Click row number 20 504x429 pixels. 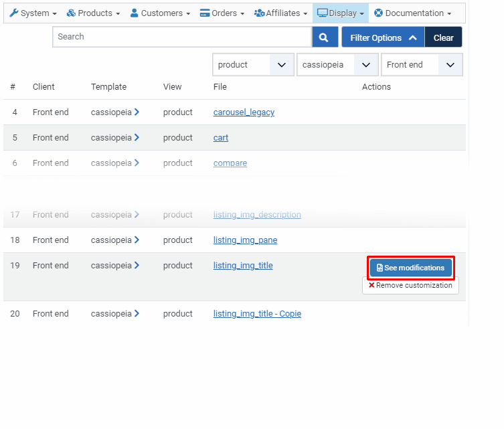pyautogui.click(x=15, y=314)
